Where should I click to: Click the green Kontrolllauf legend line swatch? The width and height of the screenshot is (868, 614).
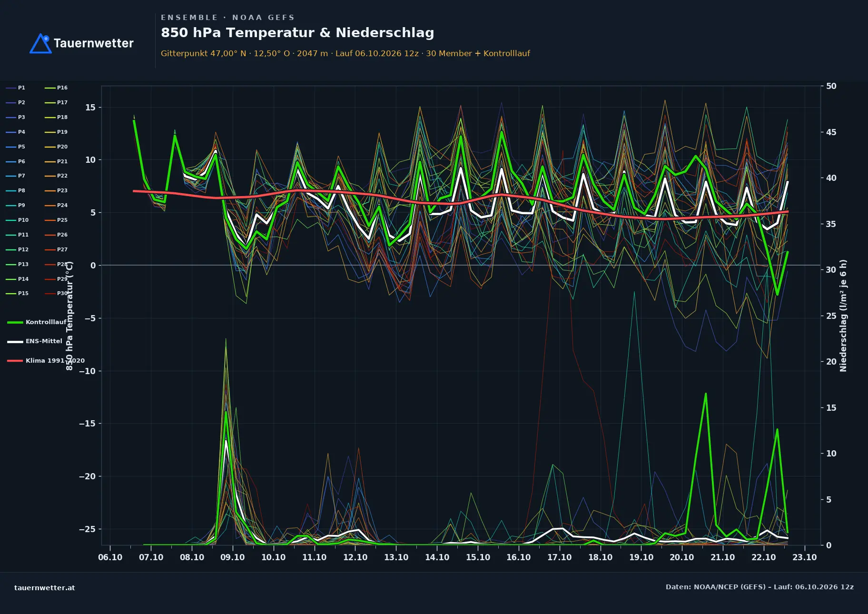(15, 322)
